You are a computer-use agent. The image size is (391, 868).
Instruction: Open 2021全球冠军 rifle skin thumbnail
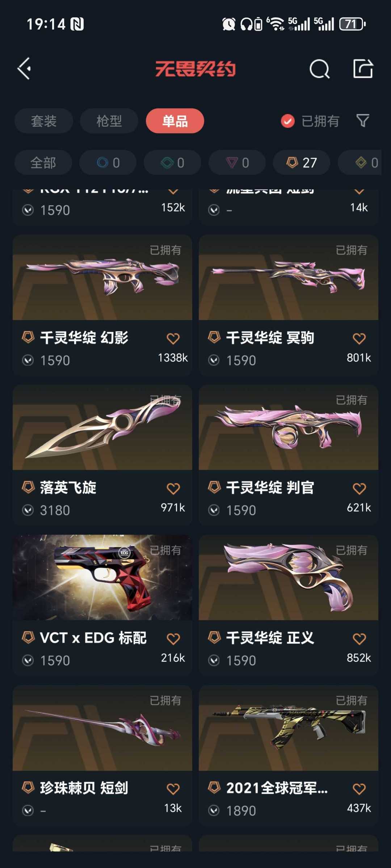[289, 728]
